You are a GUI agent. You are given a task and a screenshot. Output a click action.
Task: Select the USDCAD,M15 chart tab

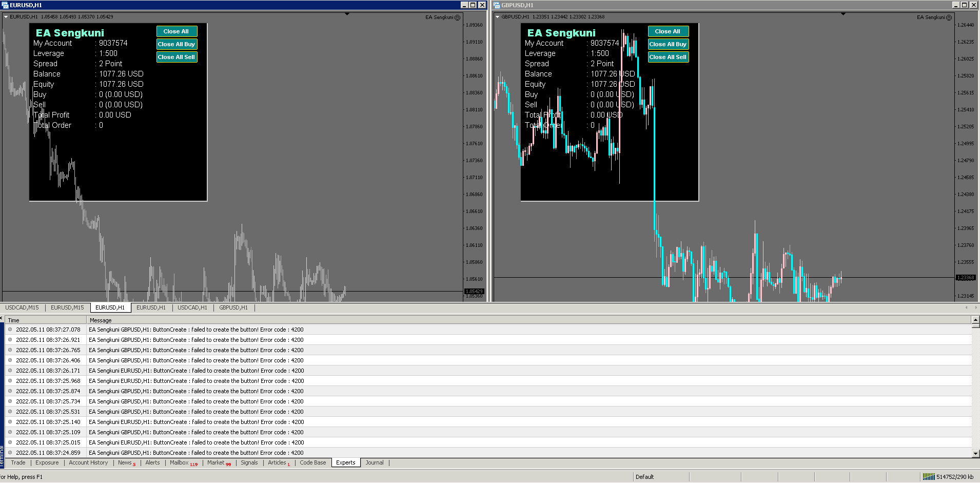pos(22,307)
